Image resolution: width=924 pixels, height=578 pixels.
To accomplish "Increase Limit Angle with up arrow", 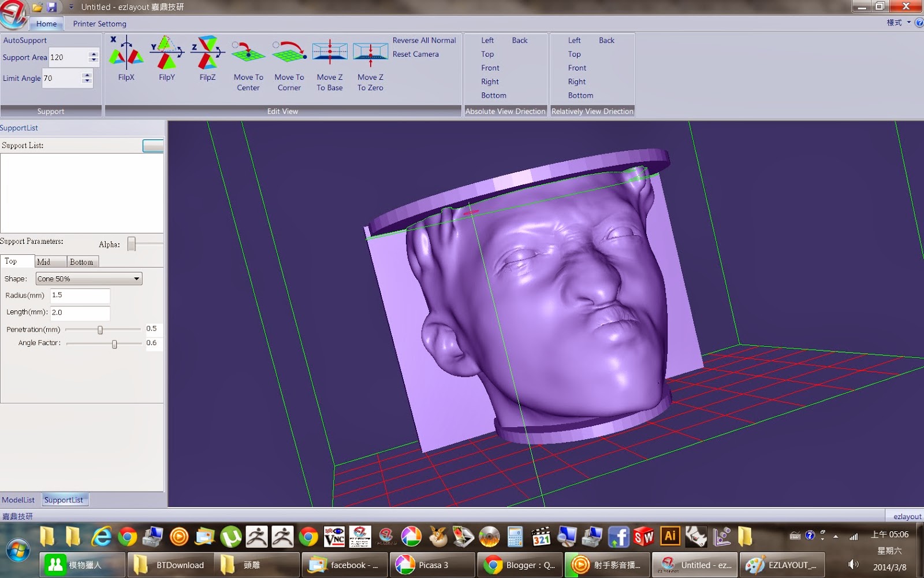I will [87, 75].
